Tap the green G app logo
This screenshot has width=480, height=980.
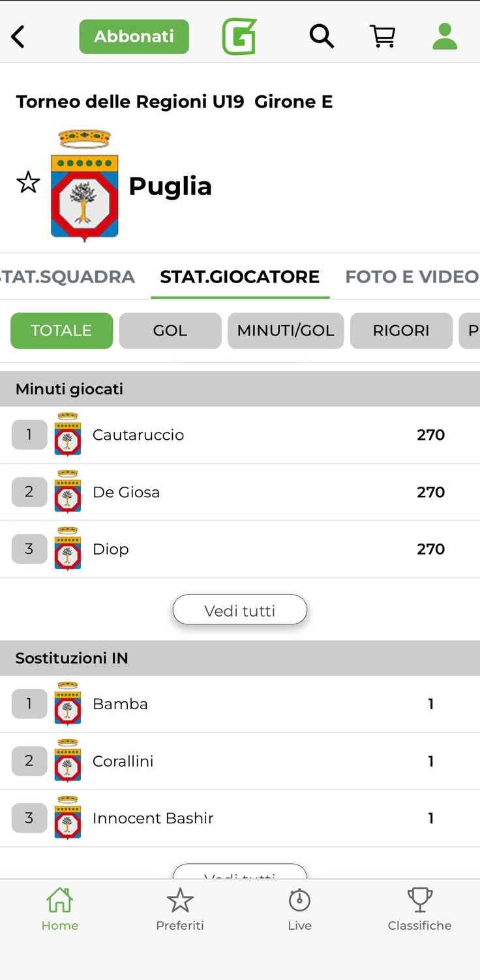point(239,37)
